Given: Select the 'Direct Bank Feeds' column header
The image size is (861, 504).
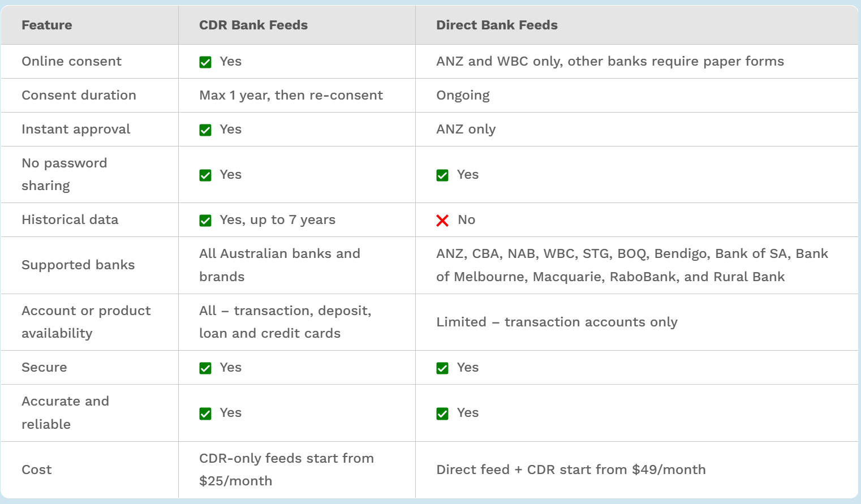Looking at the screenshot, I should pyautogui.click(x=496, y=25).
